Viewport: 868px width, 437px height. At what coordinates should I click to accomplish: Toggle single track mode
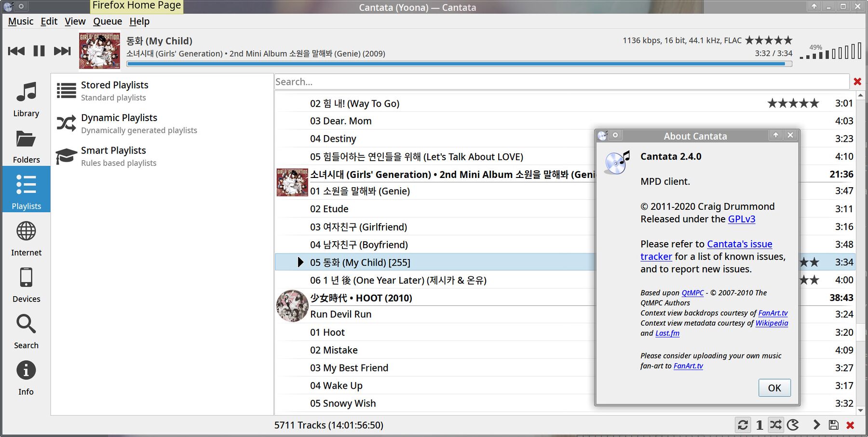pyautogui.click(x=759, y=425)
